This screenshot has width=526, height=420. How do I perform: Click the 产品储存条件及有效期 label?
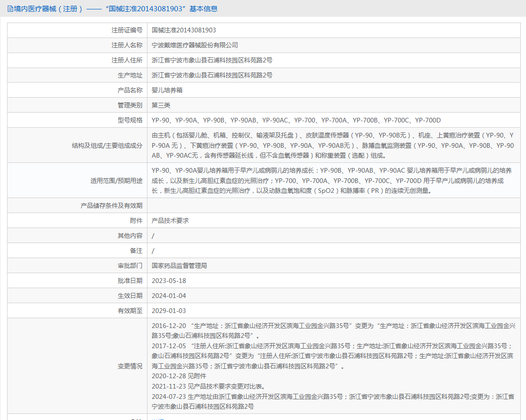pyautogui.click(x=111, y=206)
